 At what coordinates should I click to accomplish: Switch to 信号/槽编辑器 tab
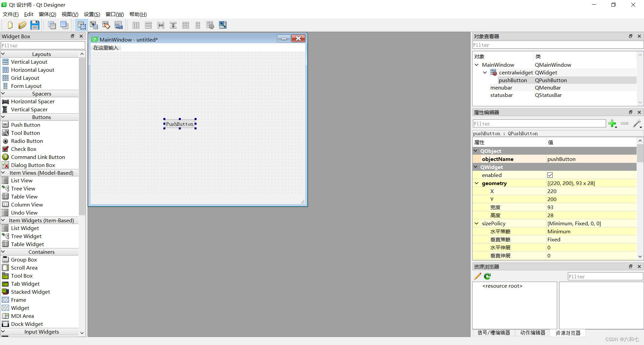(494, 333)
